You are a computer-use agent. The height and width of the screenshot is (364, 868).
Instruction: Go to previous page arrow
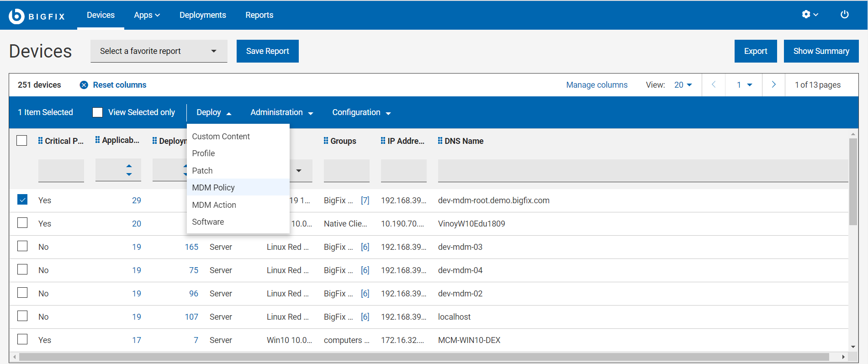(x=714, y=85)
